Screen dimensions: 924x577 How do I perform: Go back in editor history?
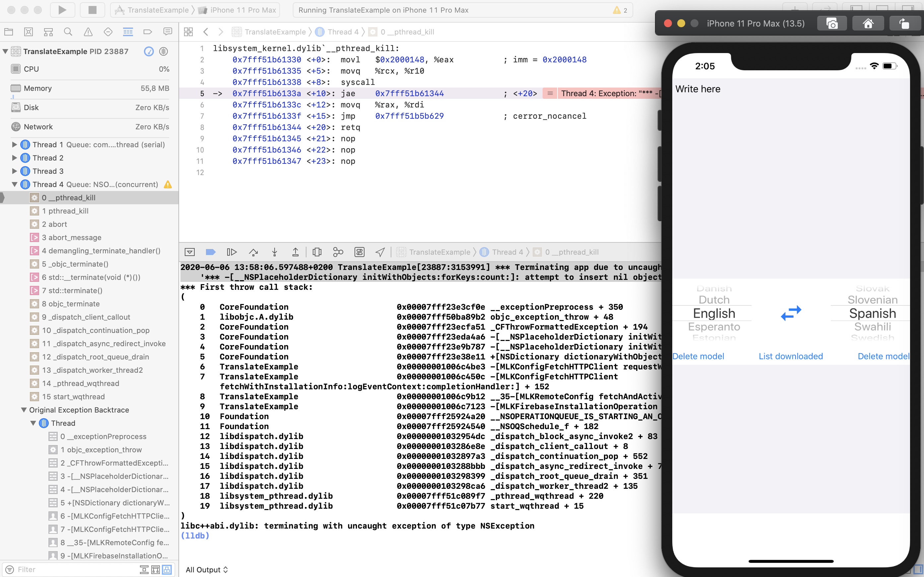[x=206, y=32]
